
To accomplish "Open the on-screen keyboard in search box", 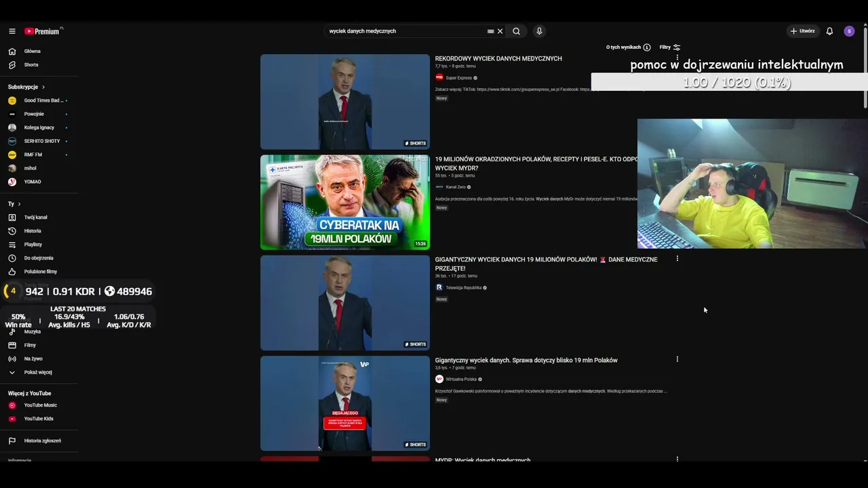I will (x=490, y=31).
